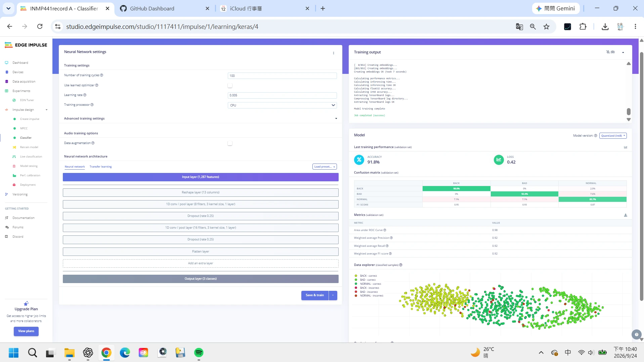Switch to the GitHub Dashboard browser tab
The height and width of the screenshot is (362, 644).
(x=152, y=9)
